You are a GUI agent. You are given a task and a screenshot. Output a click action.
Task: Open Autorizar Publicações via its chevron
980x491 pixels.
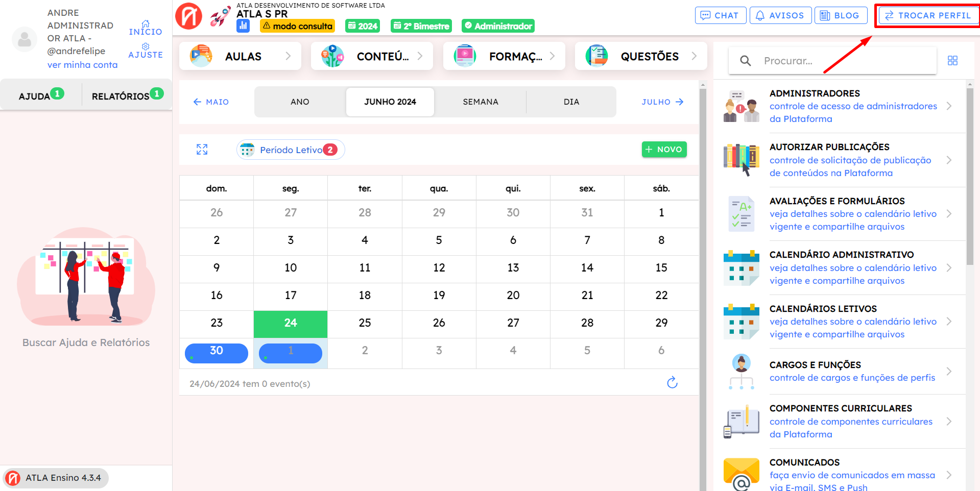tap(949, 160)
